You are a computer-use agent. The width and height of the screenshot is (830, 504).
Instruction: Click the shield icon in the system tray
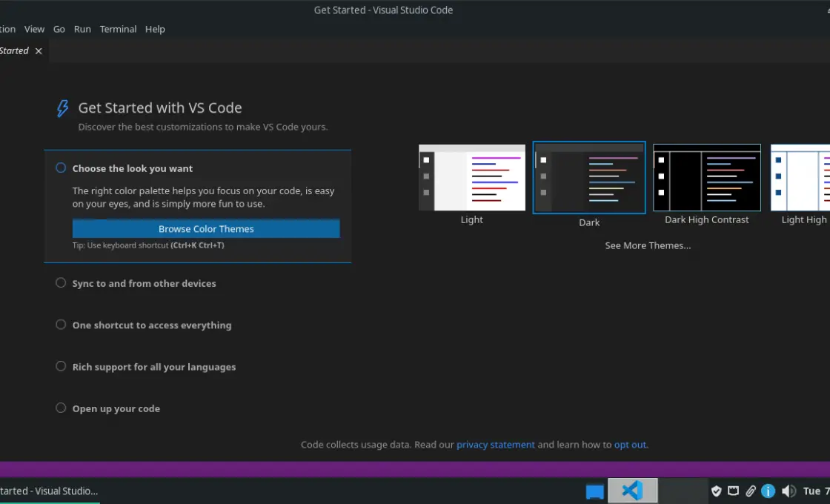[x=716, y=491]
